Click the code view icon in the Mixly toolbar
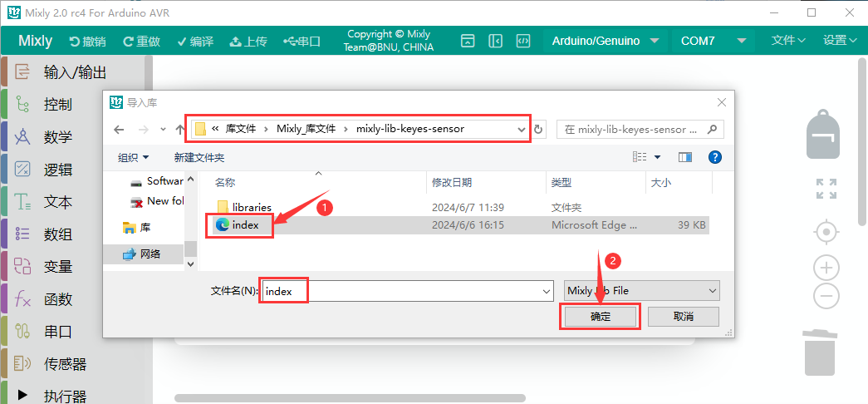 [x=523, y=41]
